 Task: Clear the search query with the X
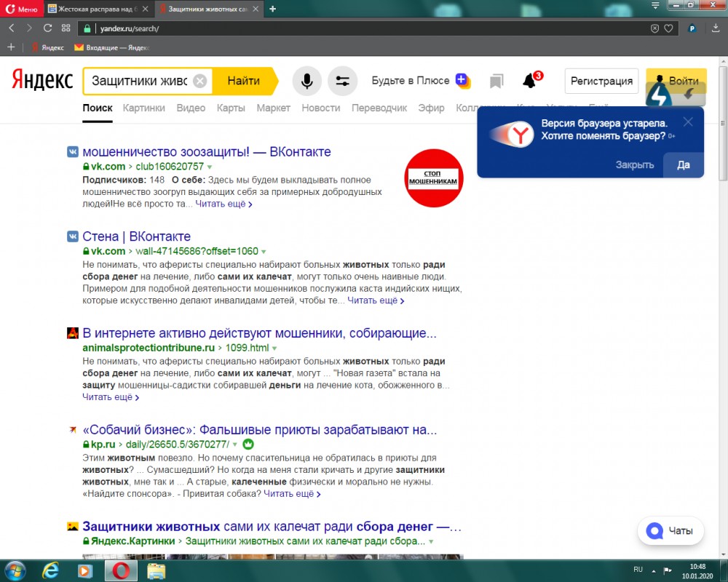pyautogui.click(x=200, y=81)
